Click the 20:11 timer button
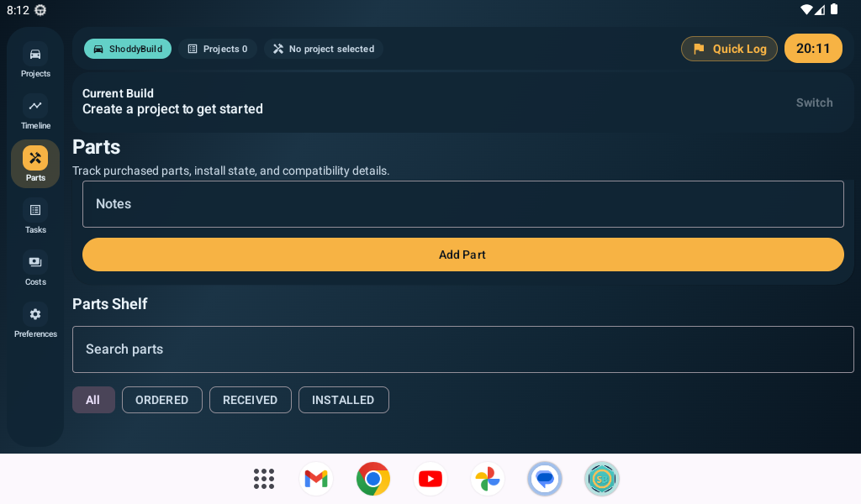Screen dimensions: 861x504 (813, 48)
